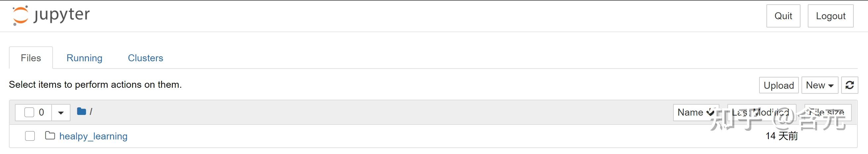Click the Name sort arrow icon
868x154 pixels.
pyautogui.click(x=710, y=112)
